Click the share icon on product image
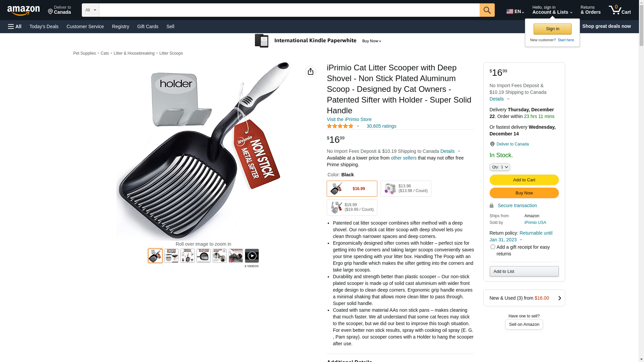Viewport: 644px width, 362px height. tap(311, 71)
